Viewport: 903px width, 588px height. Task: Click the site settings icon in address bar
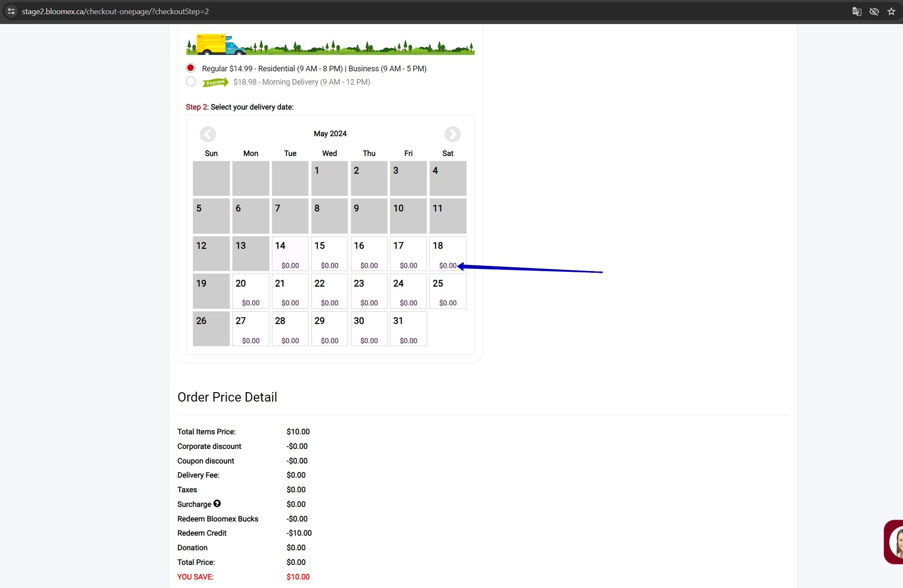(x=12, y=12)
